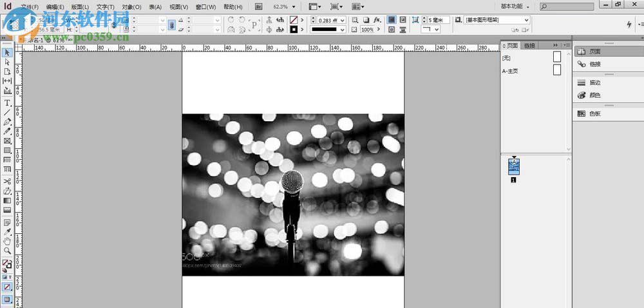Switch to the 链接 panel tab
The image size is (644, 308).
(x=529, y=45)
